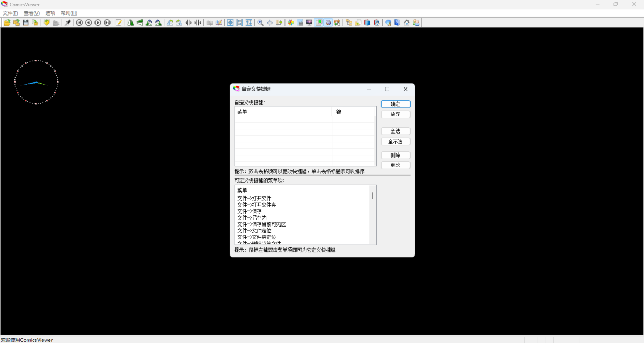Toggle the highlighted mouse mode icon
Image resolution: width=644 pixels, height=343 pixels.
click(328, 23)
